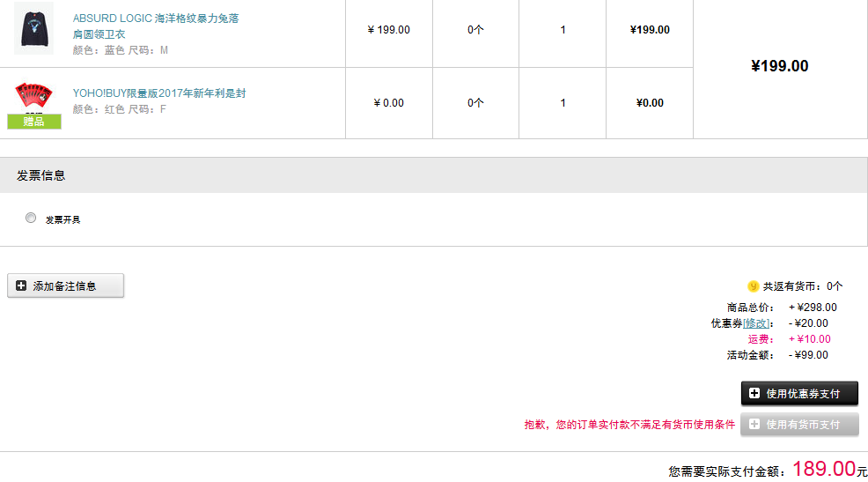
Task: Click the sweater's 颜色：蓝色 尺码：M text
Action: click(121, 50)
